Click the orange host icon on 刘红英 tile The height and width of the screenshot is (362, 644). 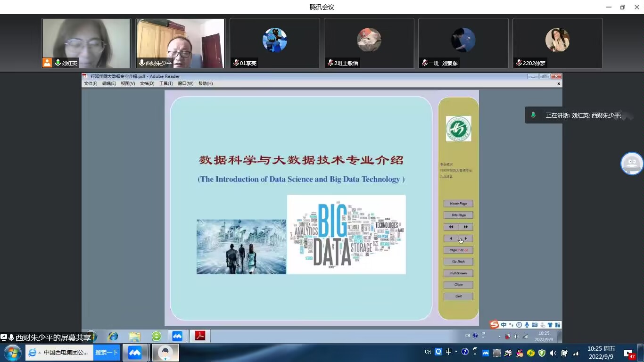point(47,63)
